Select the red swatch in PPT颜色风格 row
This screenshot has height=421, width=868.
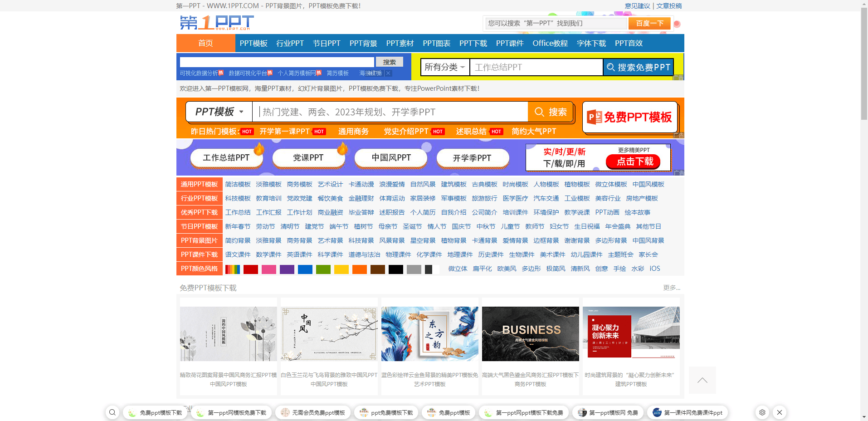tap(251, 269)
